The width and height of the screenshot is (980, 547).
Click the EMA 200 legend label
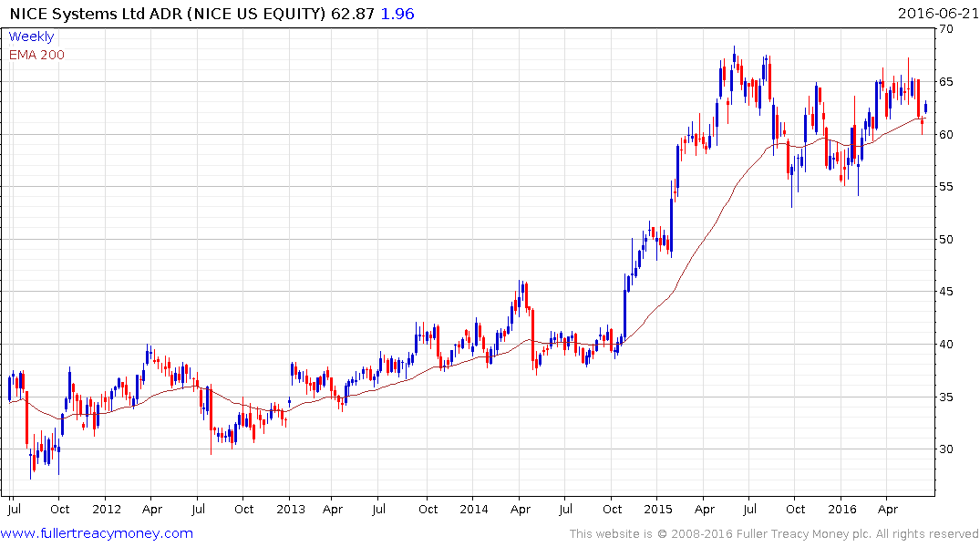[36, 55]
